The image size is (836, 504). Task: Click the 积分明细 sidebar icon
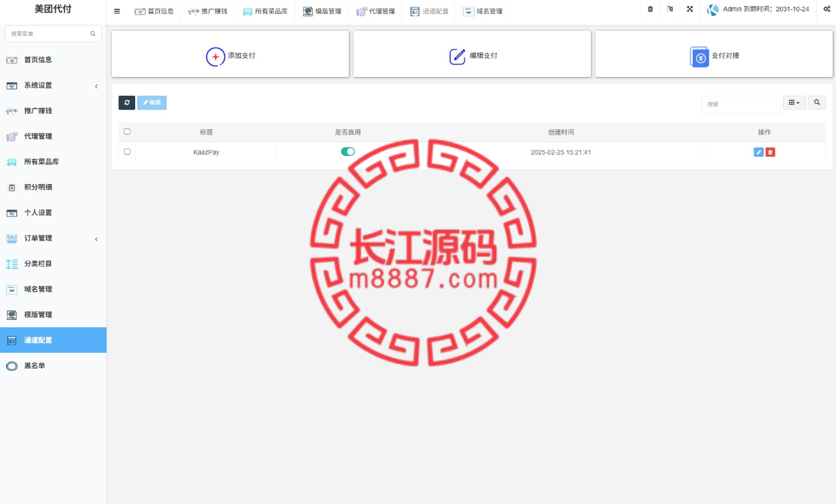11,187
